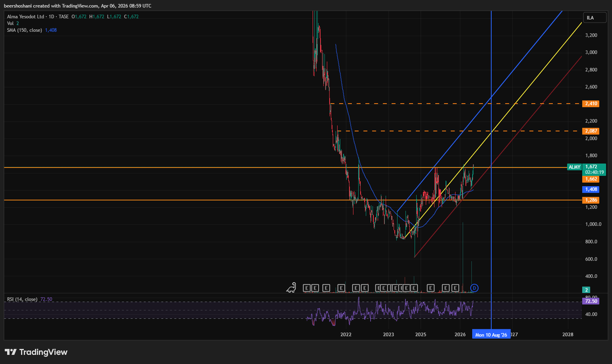Select the 2,410 orange price label
612x364 pixels.
pyautogui.click(x=591, y=103)
